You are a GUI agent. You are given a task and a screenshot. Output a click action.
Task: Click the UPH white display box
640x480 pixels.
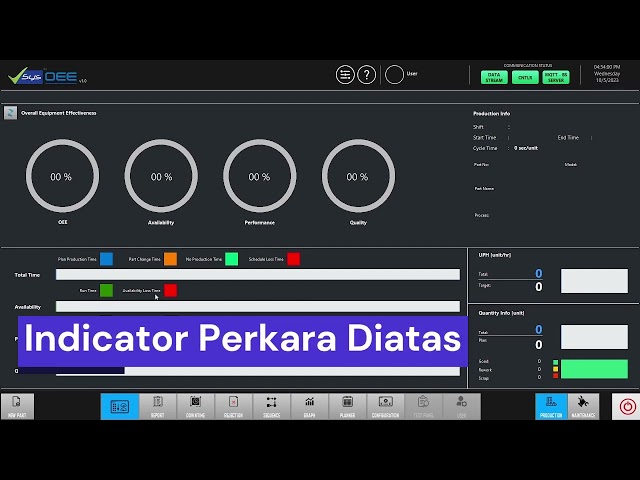click(594, 281)
